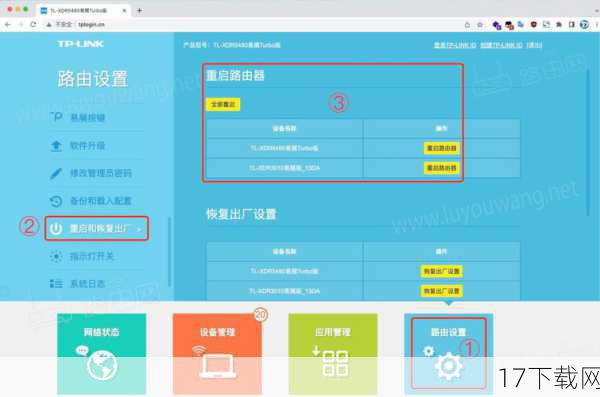This screenshot has width=600, height=397.
Task: Click the 20 badge on 设备管理 tile
Action: pyautogui.click(x=261, y=315)
